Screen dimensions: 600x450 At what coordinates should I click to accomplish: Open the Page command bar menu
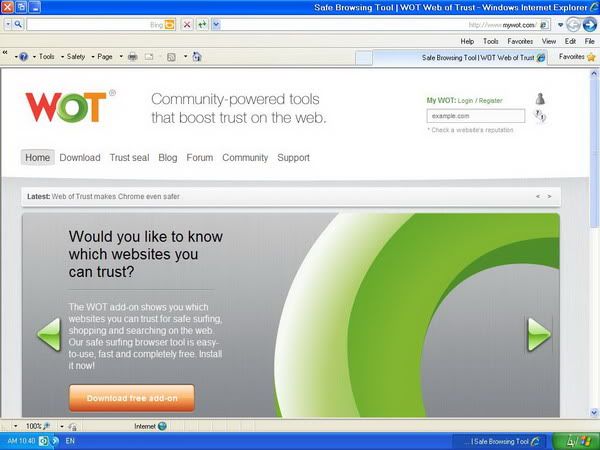pos(102,57)
